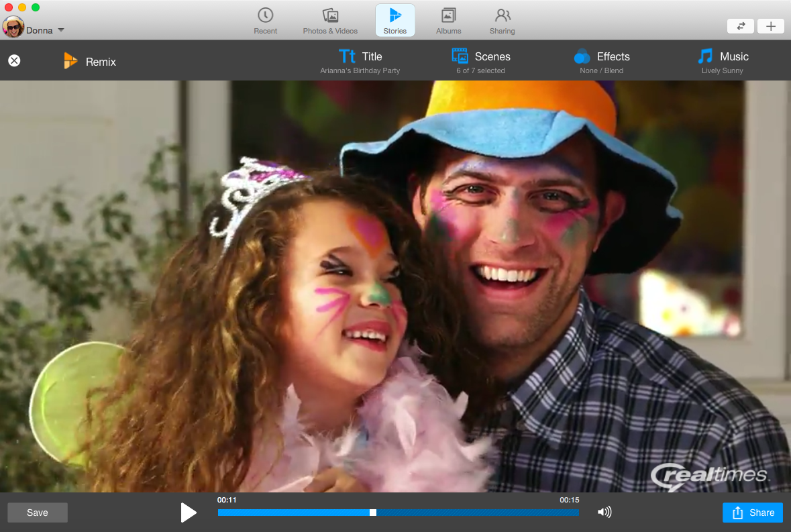
Task: Open the Sharing people icon
Action: click(502, 15)
